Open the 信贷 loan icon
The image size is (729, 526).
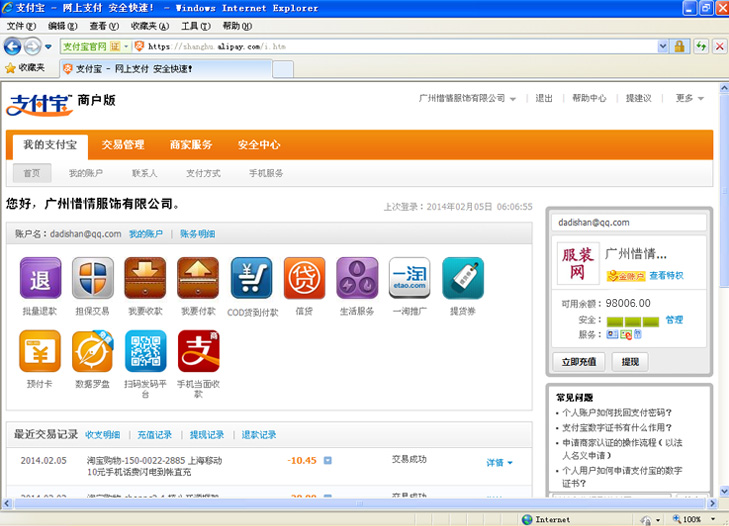tap(305, 278)
